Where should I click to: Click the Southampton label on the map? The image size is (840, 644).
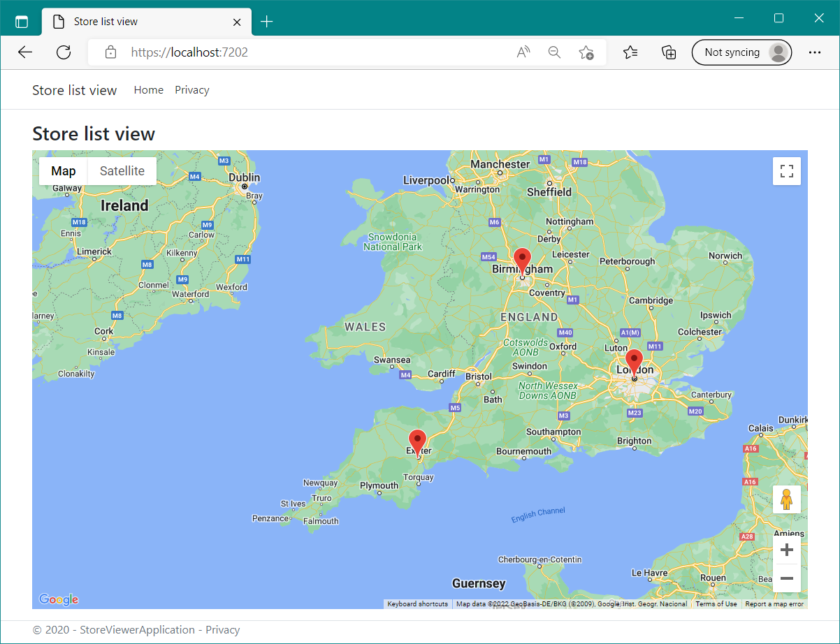tap(553, 432)
